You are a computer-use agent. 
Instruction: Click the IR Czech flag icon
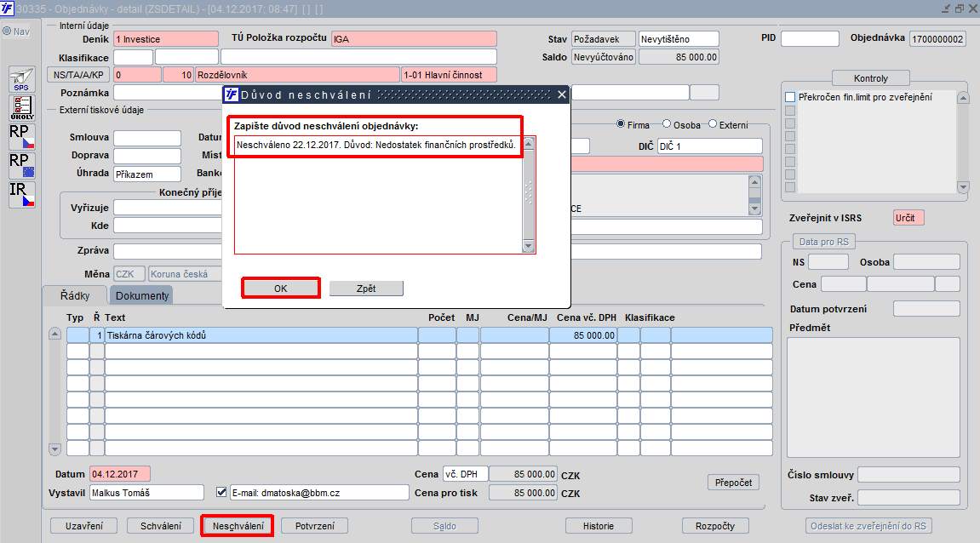(22, 194)
